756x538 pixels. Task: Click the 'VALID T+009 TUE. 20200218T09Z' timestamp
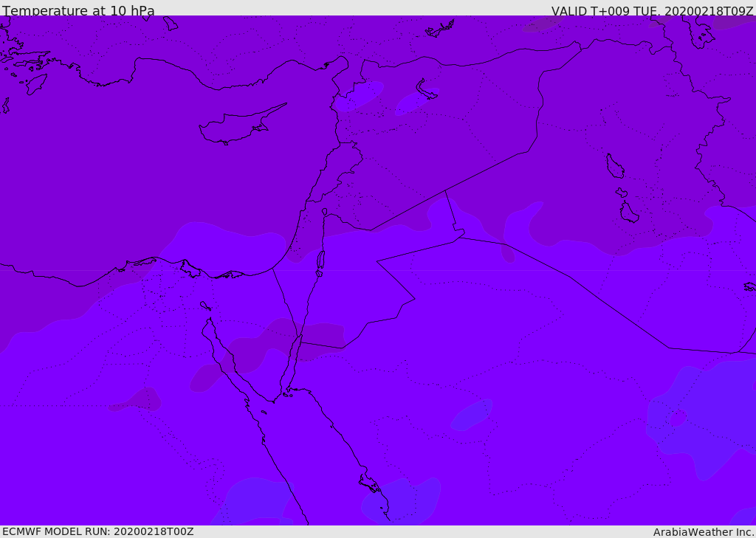point(653,11)
